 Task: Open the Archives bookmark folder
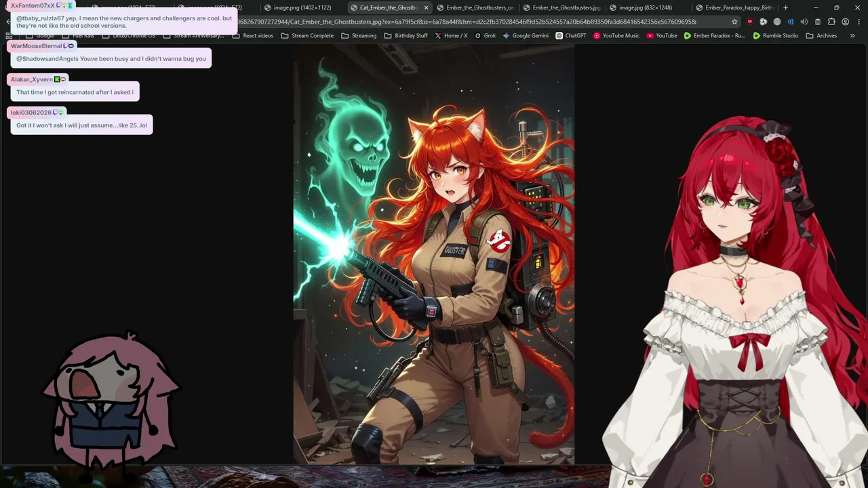(821, 36)
